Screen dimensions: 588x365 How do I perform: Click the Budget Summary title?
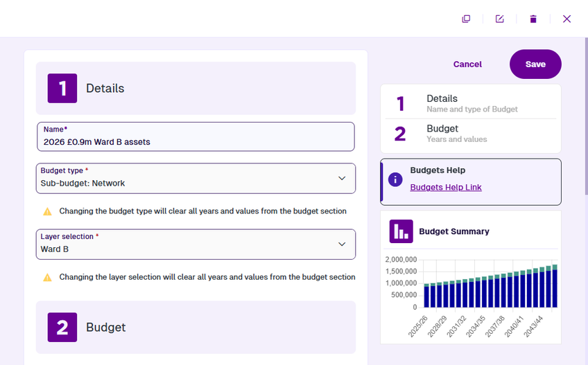coord(453,231)
